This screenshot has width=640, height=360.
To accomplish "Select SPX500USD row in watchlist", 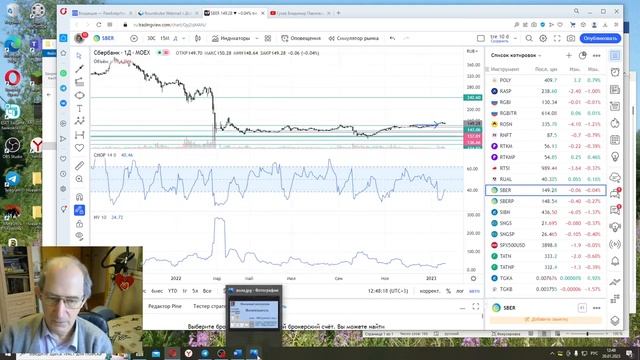I will (x=546, y=245).
